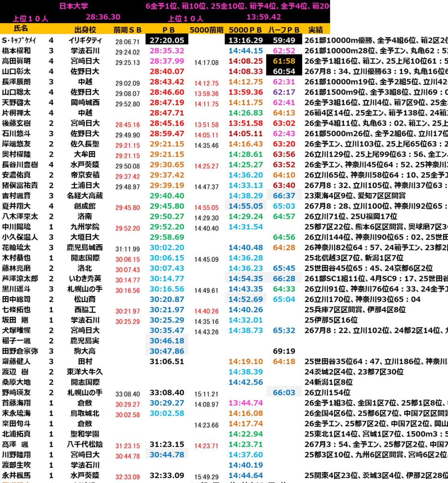
Task: Click school cell 帝京安積
Action: tap(85, 175)
